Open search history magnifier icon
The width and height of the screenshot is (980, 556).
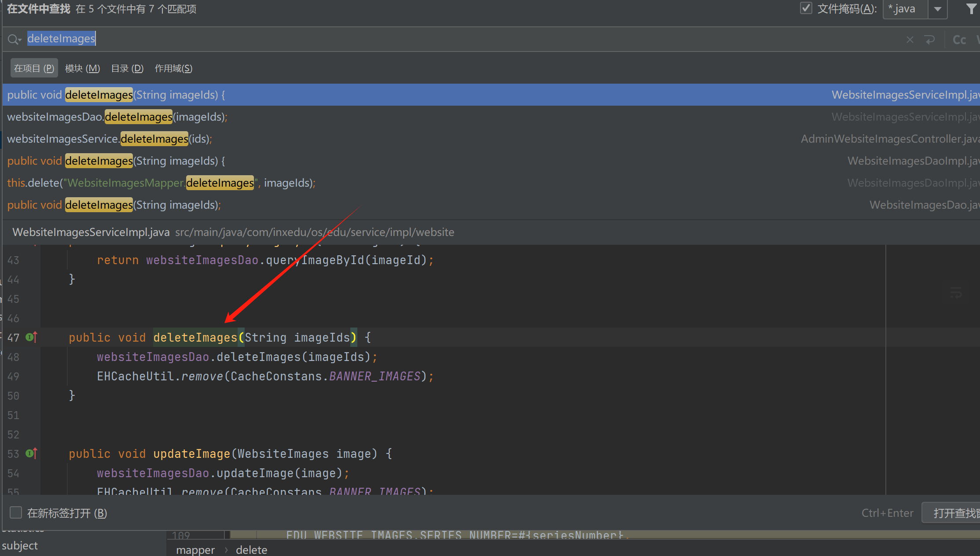coord(14,39)
